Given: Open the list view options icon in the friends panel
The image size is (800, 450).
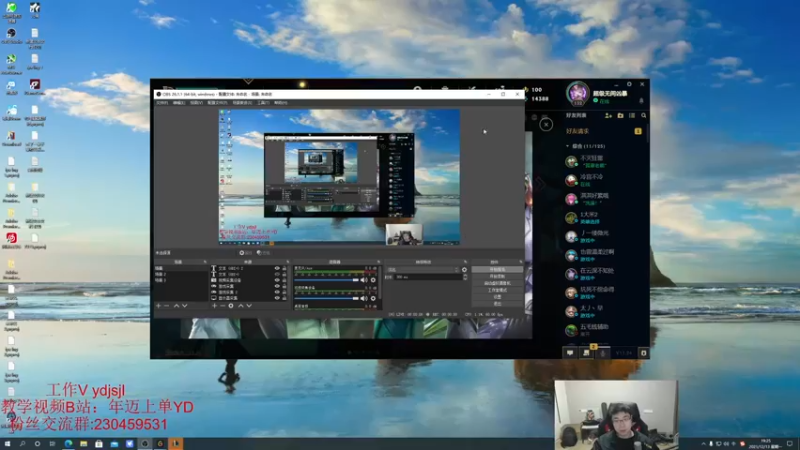Looking at the screenshot, I should 632,116.
